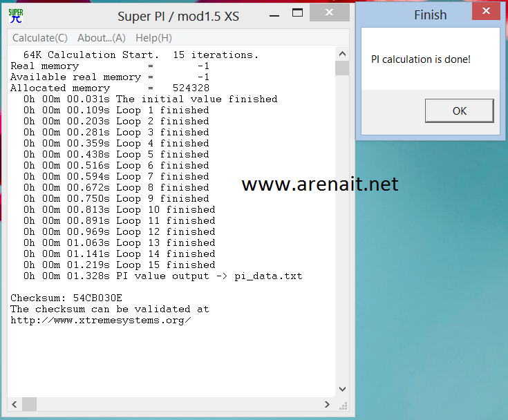Image resolution: width=508 pixels, height=420 pixels.
Task: Click 'The initial value finished' line
Action: [x=151, y=99]
